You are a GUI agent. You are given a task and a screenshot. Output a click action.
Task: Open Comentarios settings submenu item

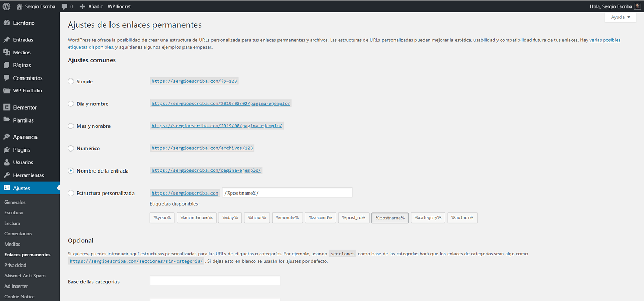18,234
